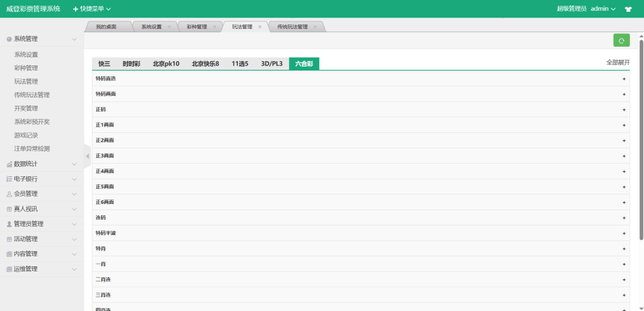Open the 快捷菜单 dropdown
644x311 pixels.
92,9
